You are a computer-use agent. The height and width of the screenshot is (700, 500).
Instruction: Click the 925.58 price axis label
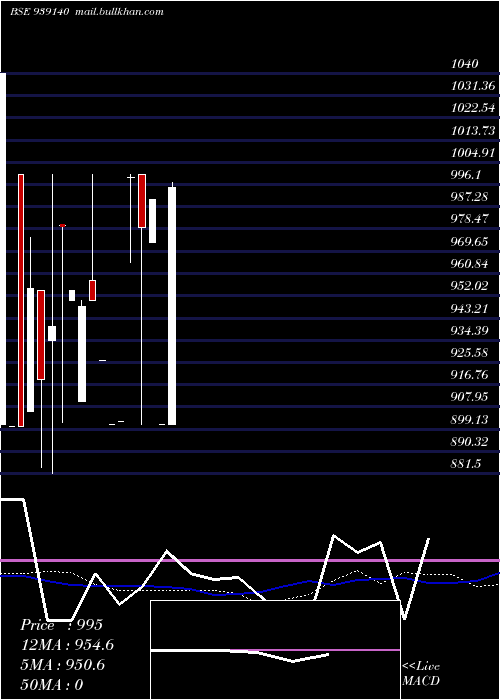469,353
